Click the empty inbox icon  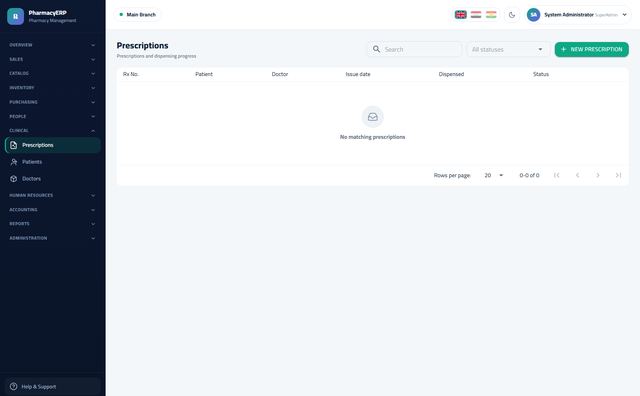point(373,117)
